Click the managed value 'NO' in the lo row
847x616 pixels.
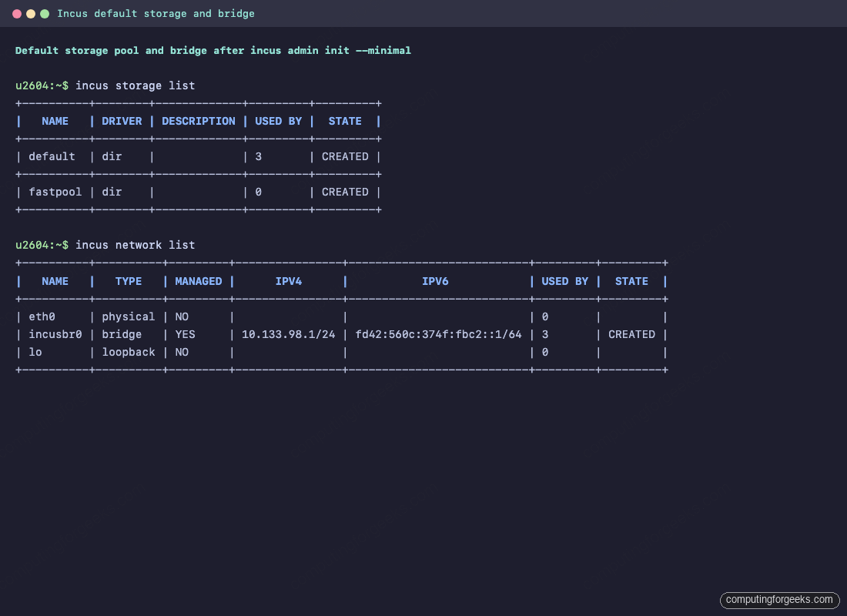182,353
